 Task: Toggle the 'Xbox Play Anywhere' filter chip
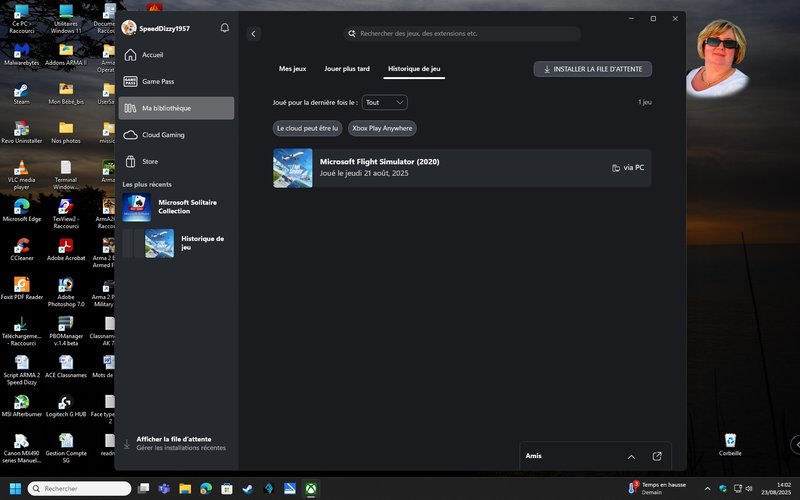coord(382,128)
